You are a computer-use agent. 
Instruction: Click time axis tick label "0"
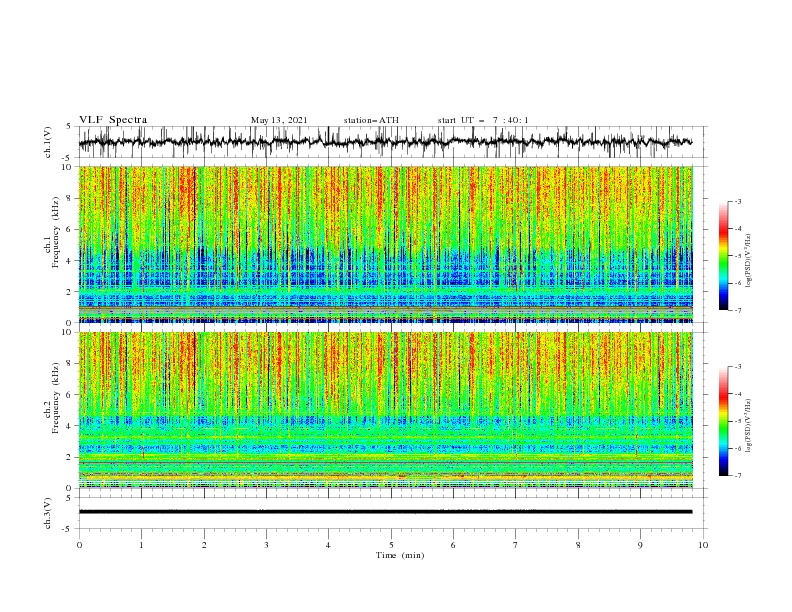tap(79, 545)
